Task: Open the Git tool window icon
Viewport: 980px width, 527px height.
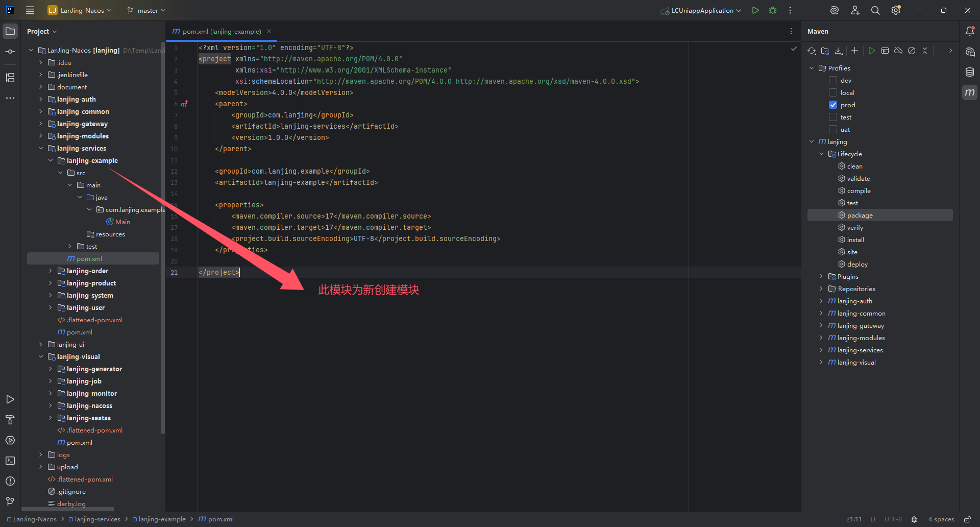Action: pyautogui.click(x=10, y=501)
